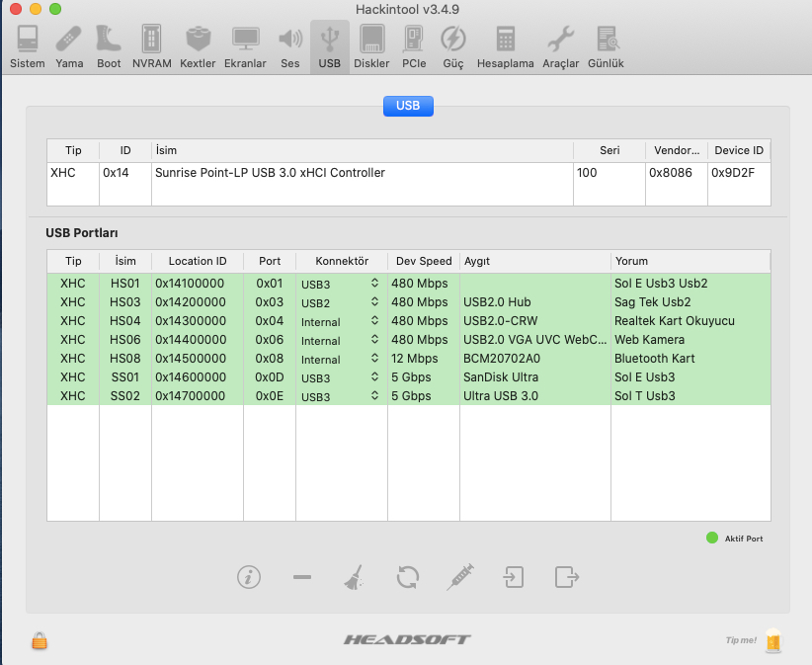Click the refresh ports icon
Viewport: 812px width, 665px height.
408,577
